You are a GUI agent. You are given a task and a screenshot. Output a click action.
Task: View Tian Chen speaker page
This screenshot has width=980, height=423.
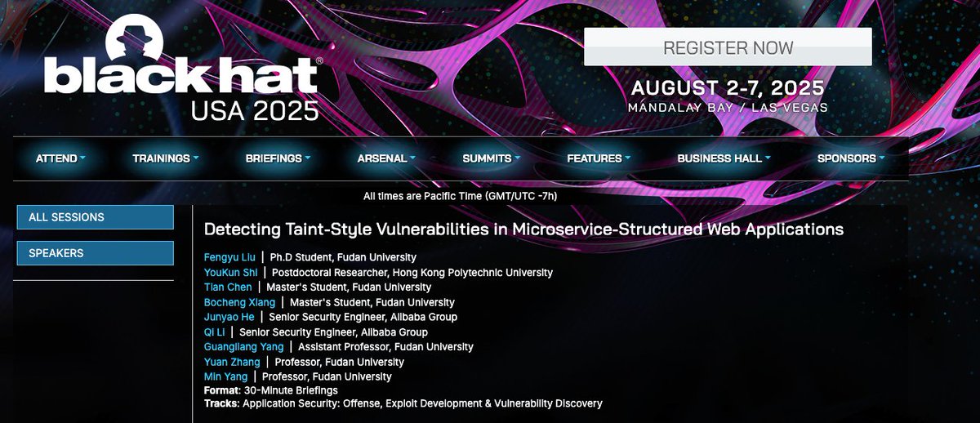[x=228, y=287]
